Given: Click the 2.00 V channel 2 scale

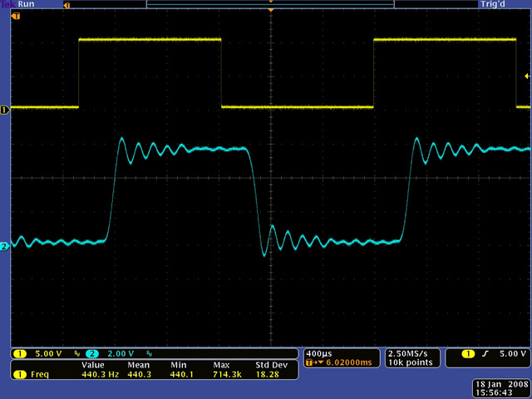Looking at the screenshot, I should pos(120,353).
